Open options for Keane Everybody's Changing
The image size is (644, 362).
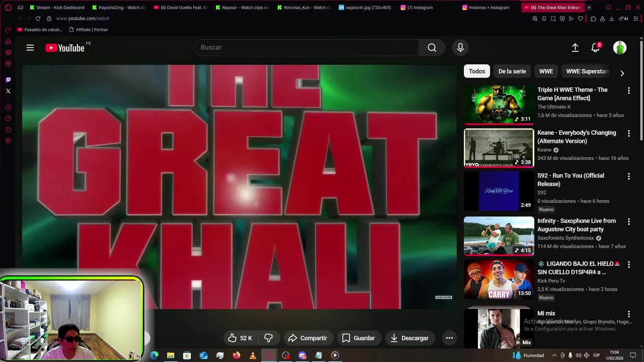[x=628, y=133]
